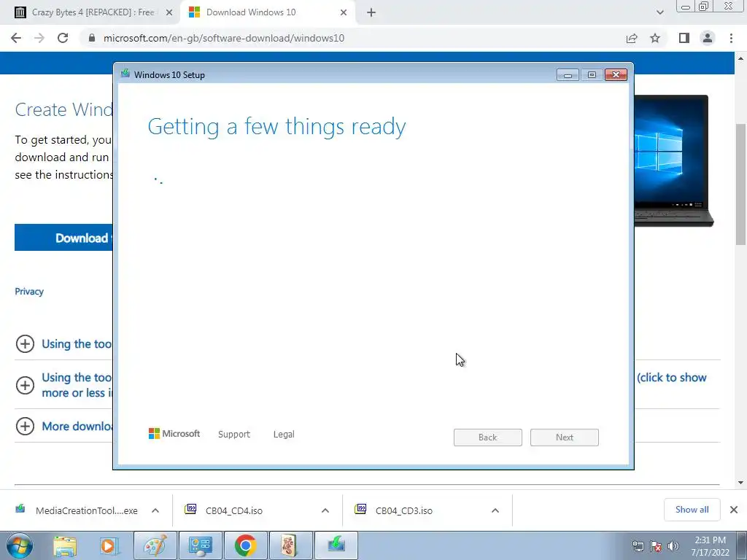This screenshot has width=747, height=560.
Task: Expand options chevron for CB04_CD3.iso
Action: coord(495,510)
